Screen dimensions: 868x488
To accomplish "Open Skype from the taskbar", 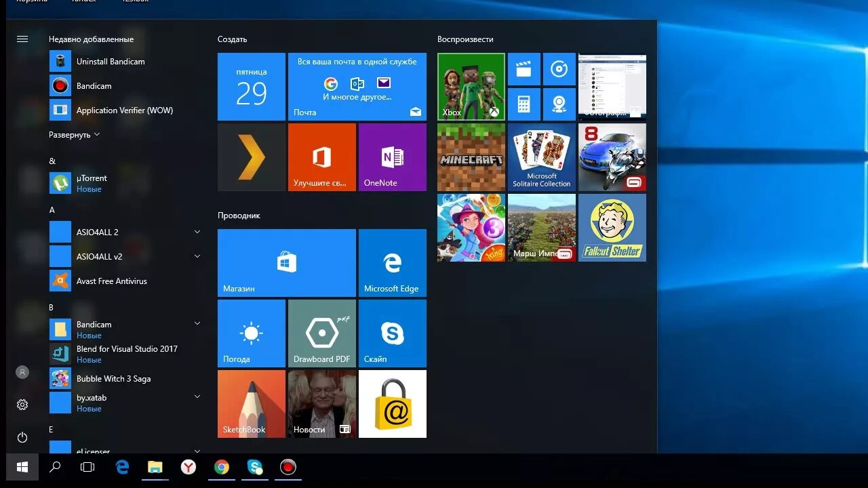I will click(255, 467).
